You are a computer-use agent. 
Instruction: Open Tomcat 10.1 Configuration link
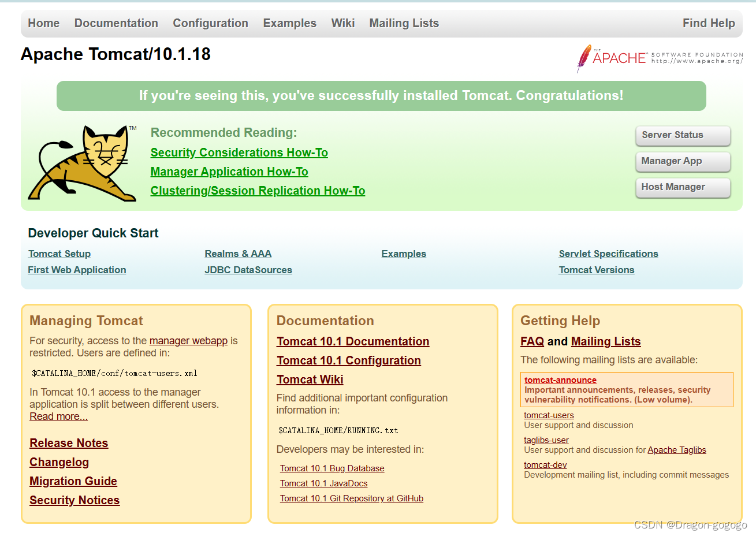[x=349, y=360]
